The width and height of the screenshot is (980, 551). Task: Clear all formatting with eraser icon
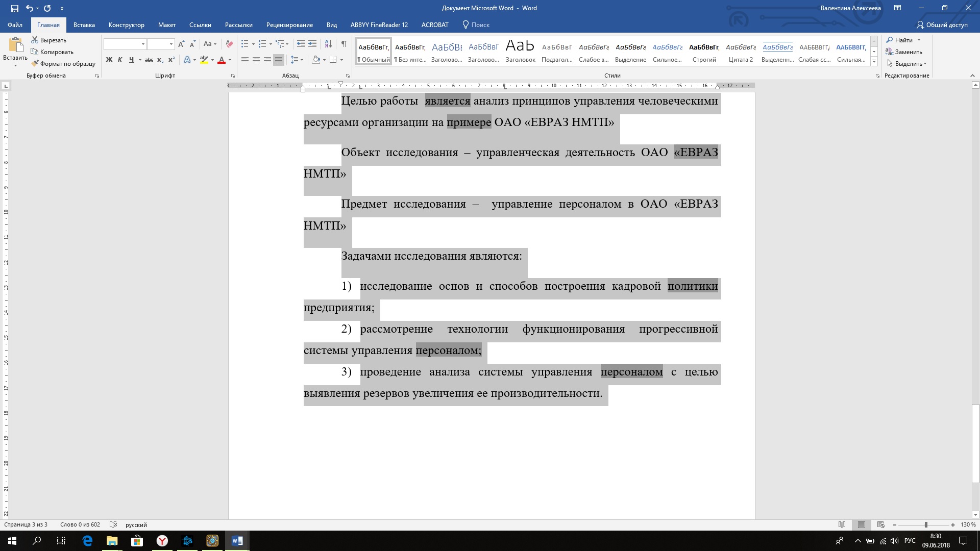click(229, 44)
